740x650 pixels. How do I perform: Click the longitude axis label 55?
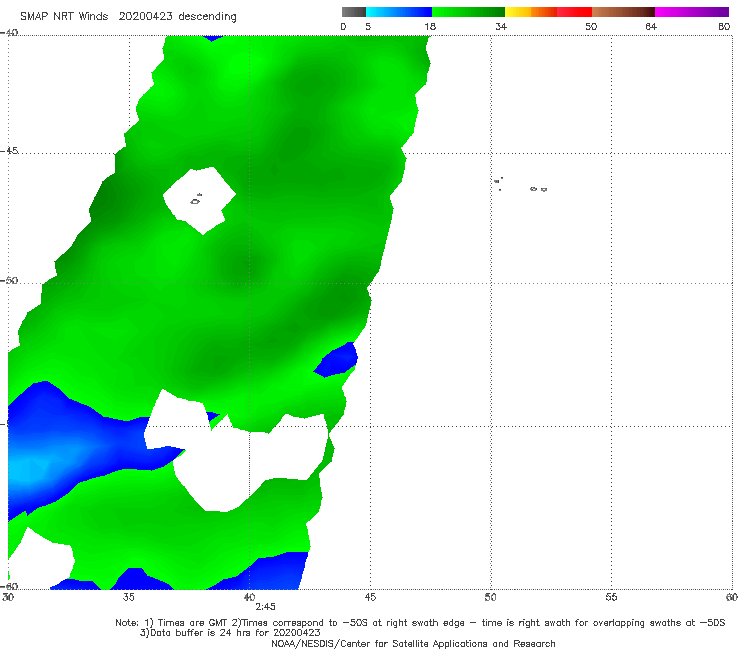(x=611, y=597)
